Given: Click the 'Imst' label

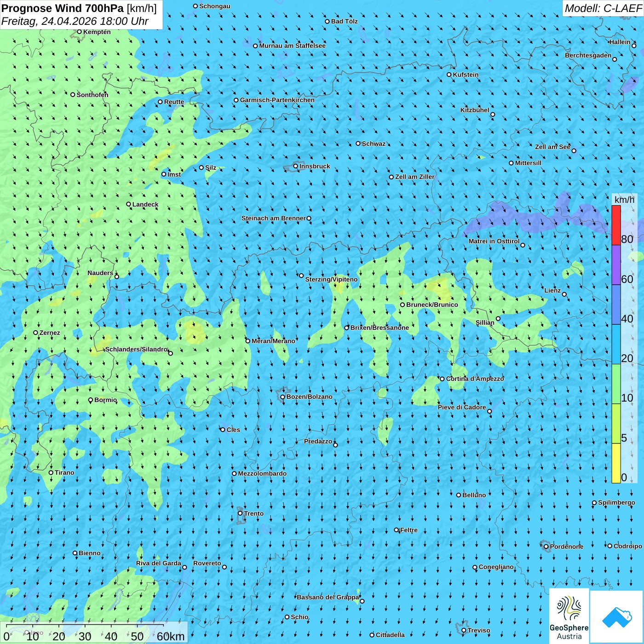Looking at the screenshot, I should 174,174.
